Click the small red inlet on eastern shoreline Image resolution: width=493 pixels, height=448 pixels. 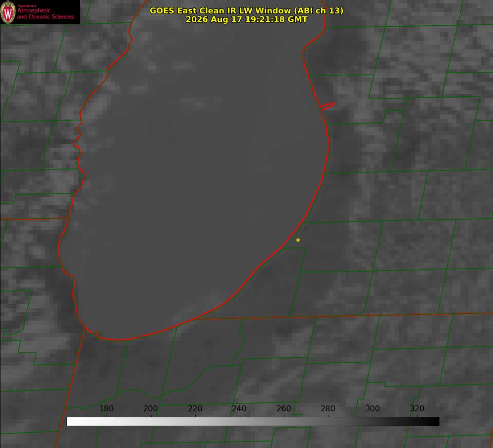[x=327, y=106]
